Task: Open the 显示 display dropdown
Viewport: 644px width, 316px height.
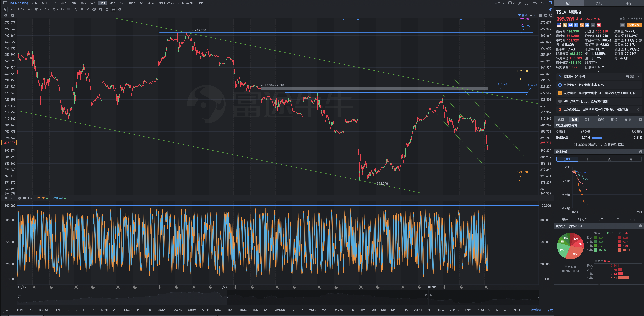Action: (x=499, y=3)
